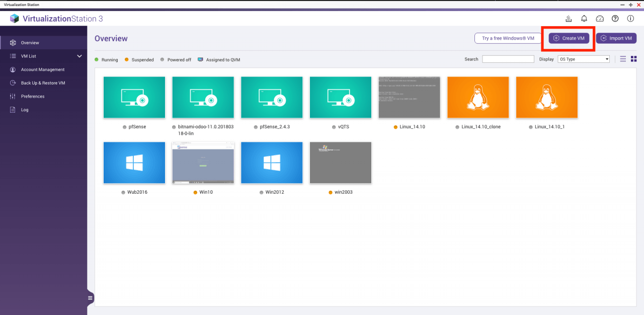
Task: Select the Linux_14.10_clone VM thumbnail
Action: pyautogui.click(x=478, y=97)
